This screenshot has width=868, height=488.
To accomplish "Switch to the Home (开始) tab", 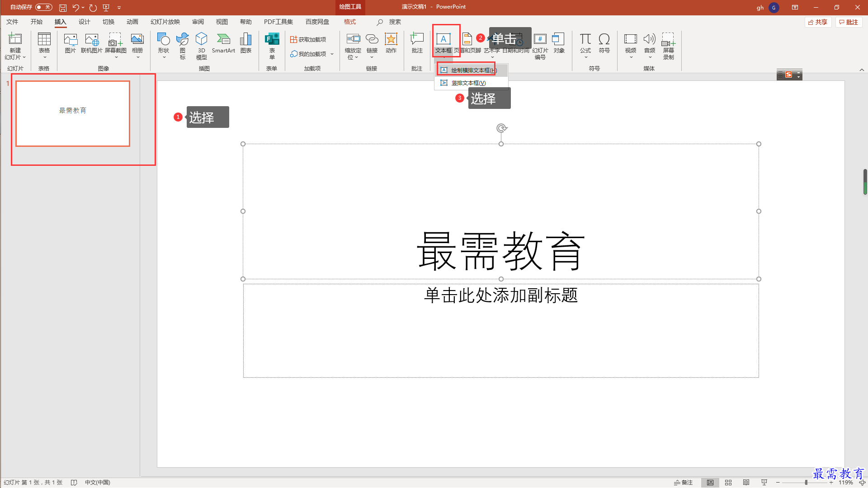I will (x=36, y=22).
